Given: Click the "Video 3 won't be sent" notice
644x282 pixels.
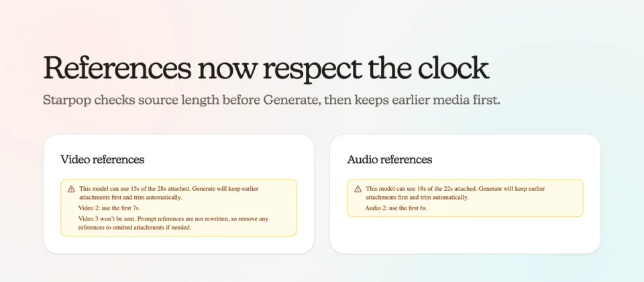Looking at the screenshot, I should click(173, 223).
